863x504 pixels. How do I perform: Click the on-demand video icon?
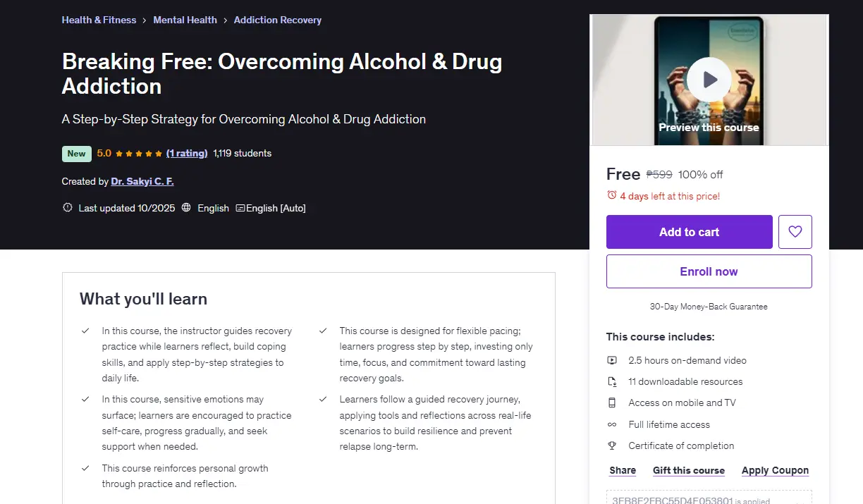pos(612,360)
